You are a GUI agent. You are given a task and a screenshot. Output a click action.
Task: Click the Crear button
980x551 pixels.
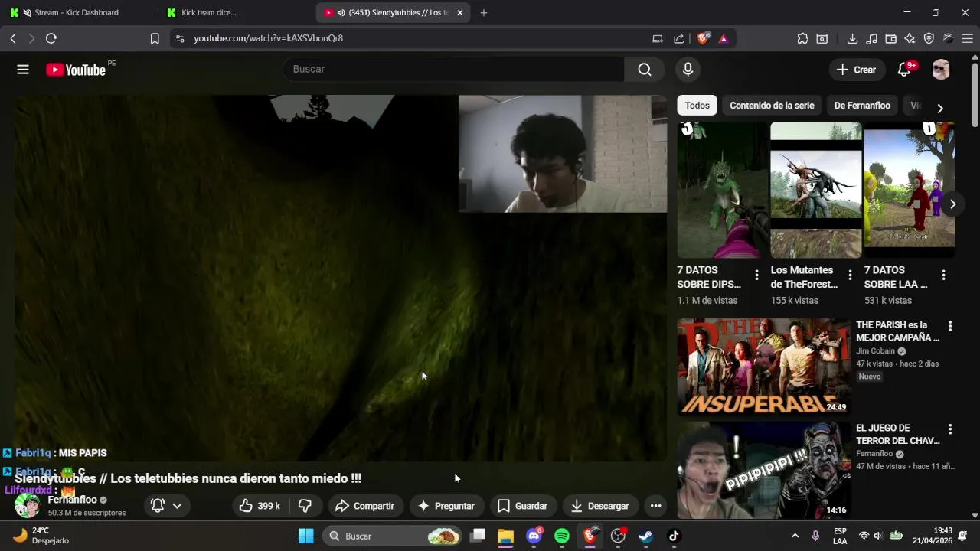tap(856, 70)
